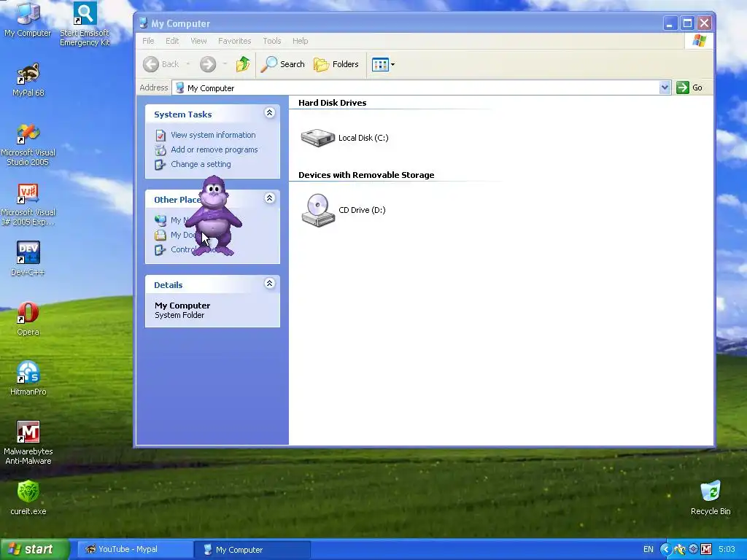Click the Back navigation button
Viewport: 747px width, 560px height.
click(161, 64)
